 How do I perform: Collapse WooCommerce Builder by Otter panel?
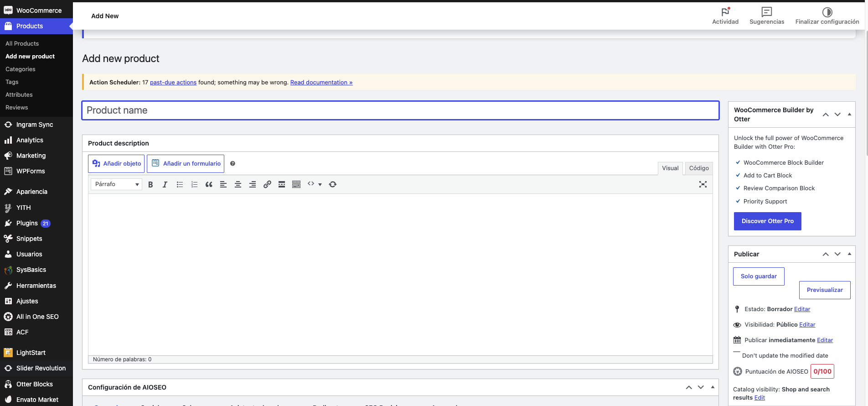pyautogui.click(x=849, y=114)
